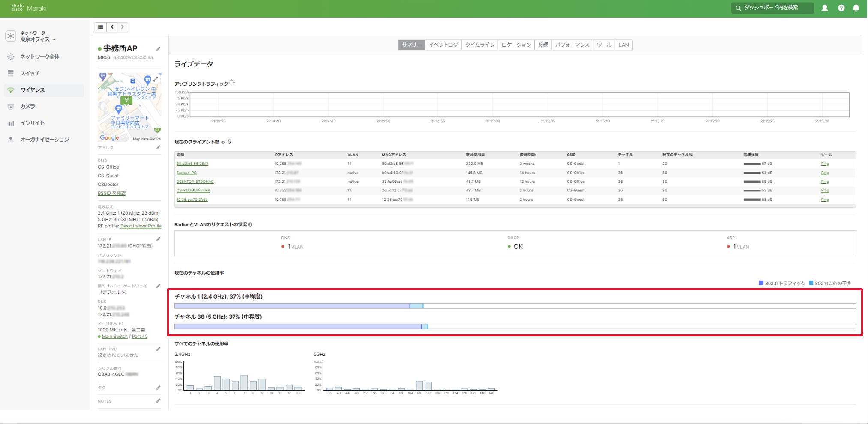Open the Port 45 link

[140, 337]
